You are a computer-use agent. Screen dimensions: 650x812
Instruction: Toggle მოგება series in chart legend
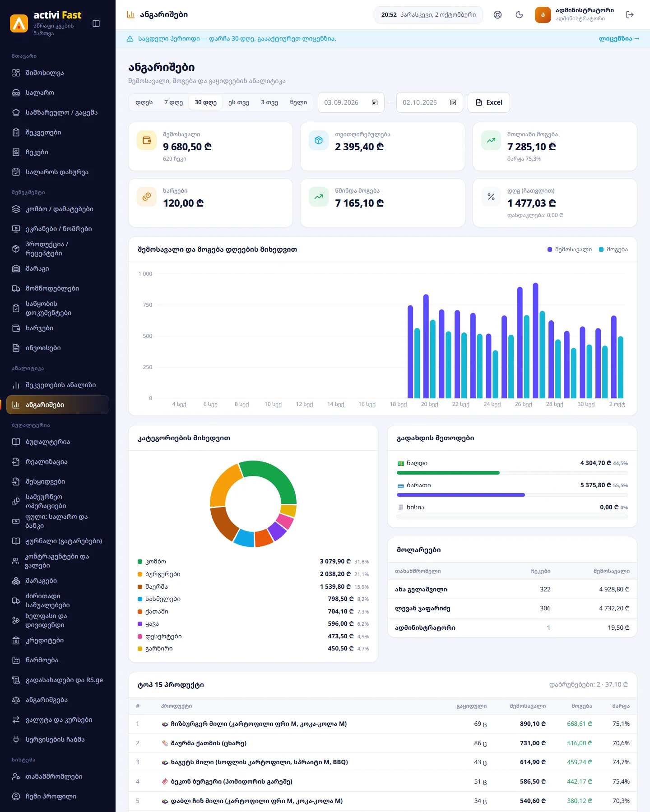[613, 249]
